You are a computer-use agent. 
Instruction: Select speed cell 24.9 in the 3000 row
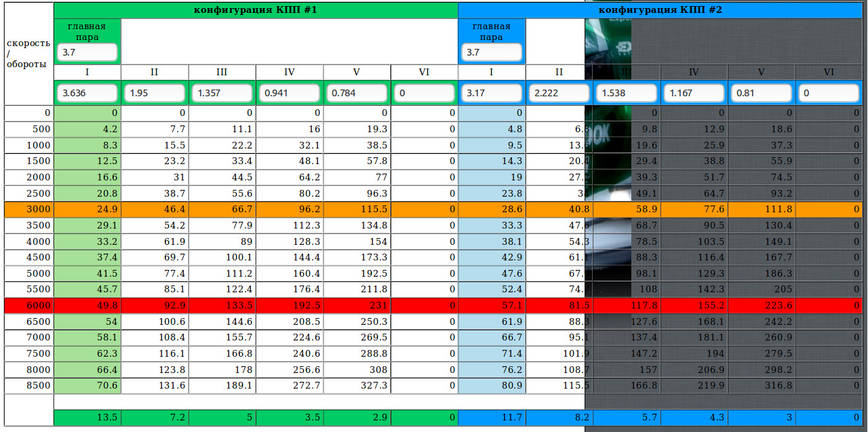coord(87,209)
